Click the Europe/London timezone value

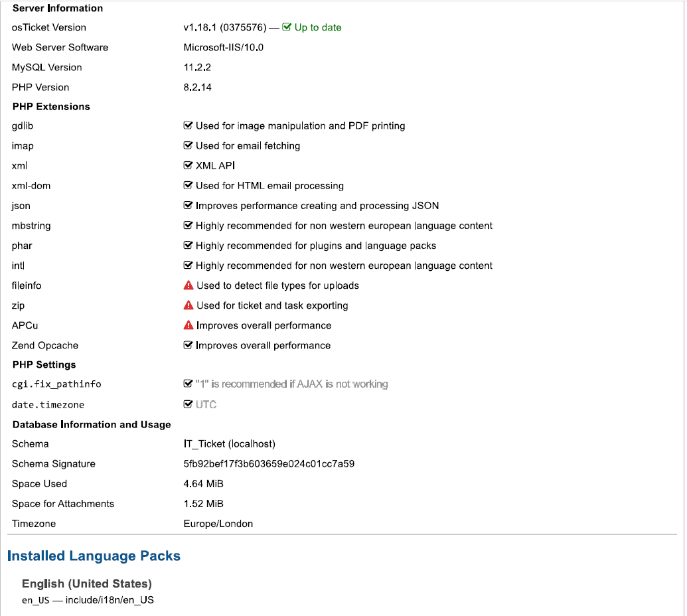click(218, 524)
